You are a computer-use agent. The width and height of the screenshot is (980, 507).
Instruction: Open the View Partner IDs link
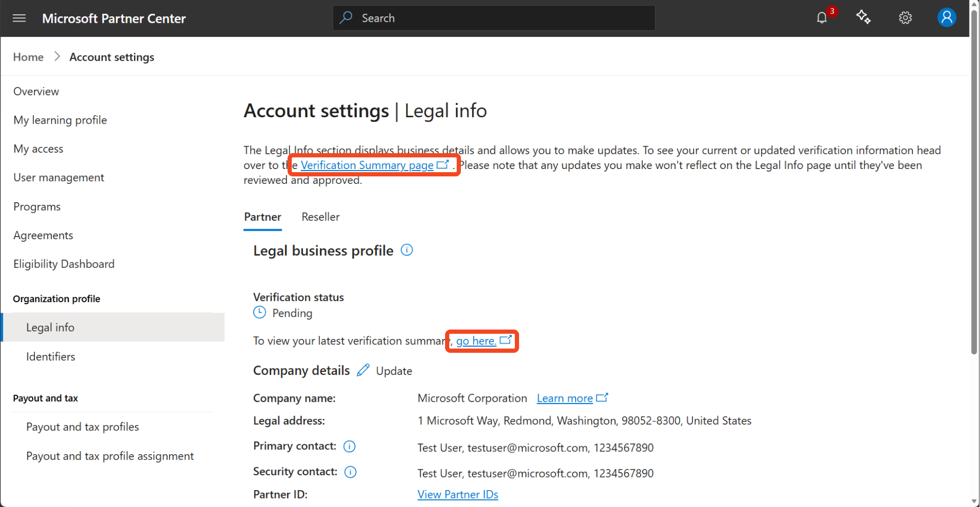[x=458, y=494]
